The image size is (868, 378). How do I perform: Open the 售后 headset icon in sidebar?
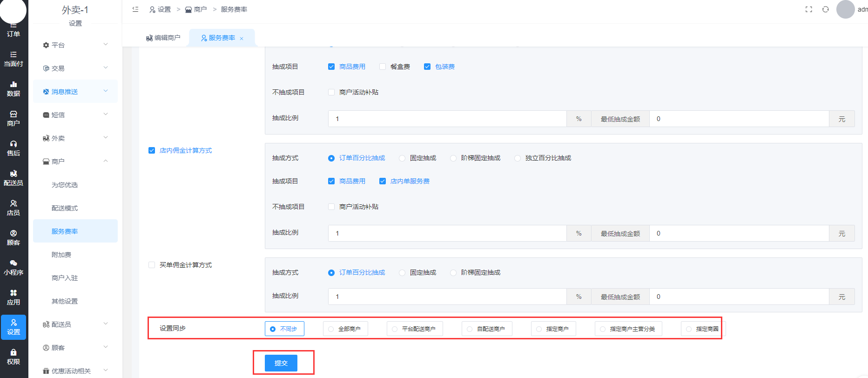13,148
